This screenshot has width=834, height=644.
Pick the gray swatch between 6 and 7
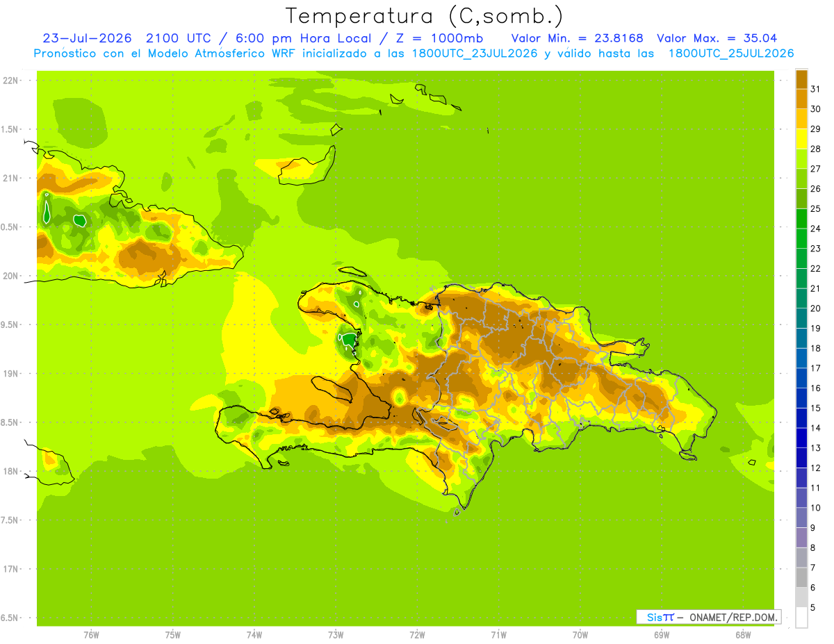[801, 577]
